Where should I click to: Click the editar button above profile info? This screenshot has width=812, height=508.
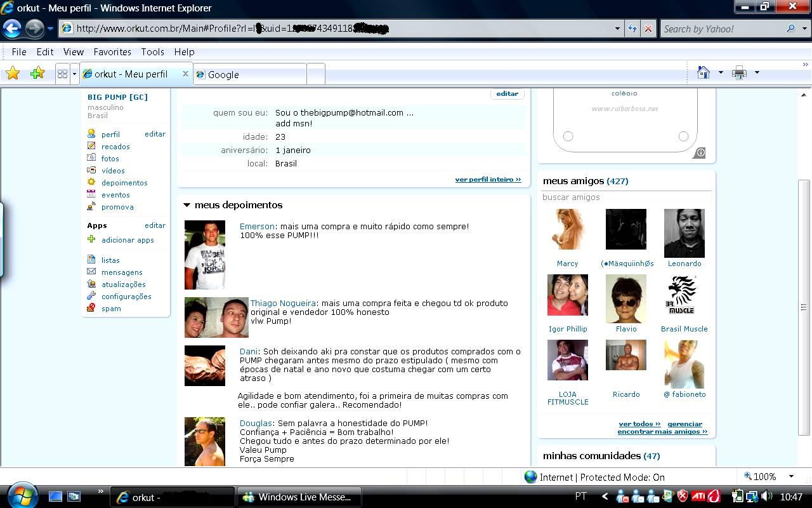(507, 93)
